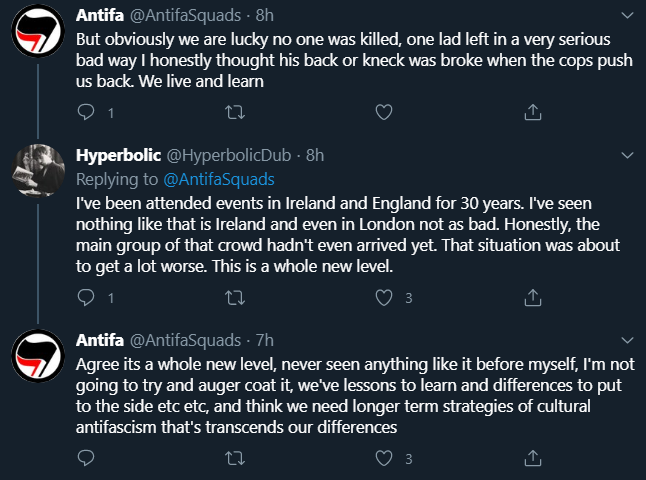Share Hyperbolic's tweet

tap(534, 297)
